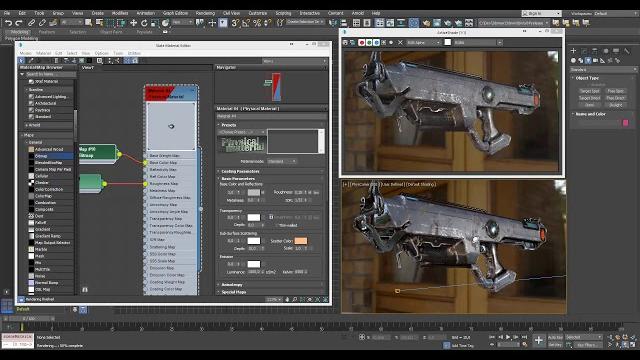Image resolution: width=640 pixels, height=360 pixels.
Task: Click the Select tool in Slate editor
Action: [x=22, y=60]
